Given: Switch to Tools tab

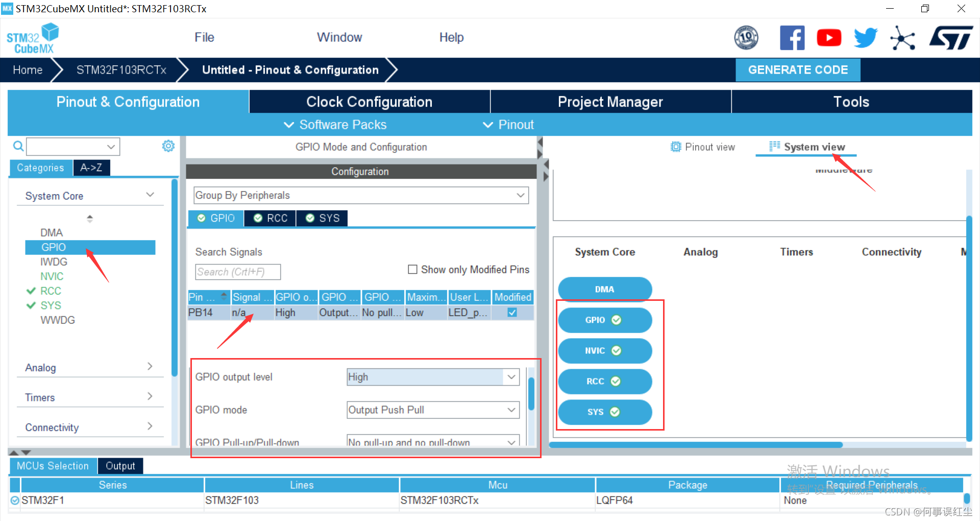Looking at the screenshot, I should pos(851,102).
